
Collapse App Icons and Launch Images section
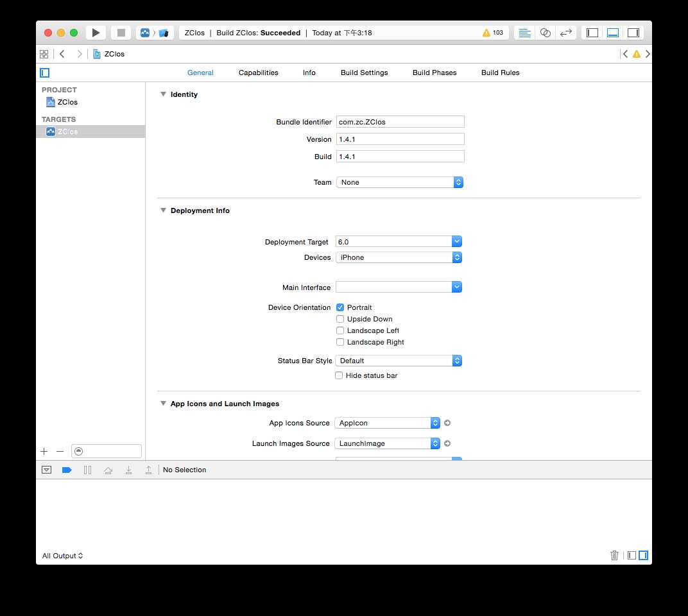tap(163, 403)
